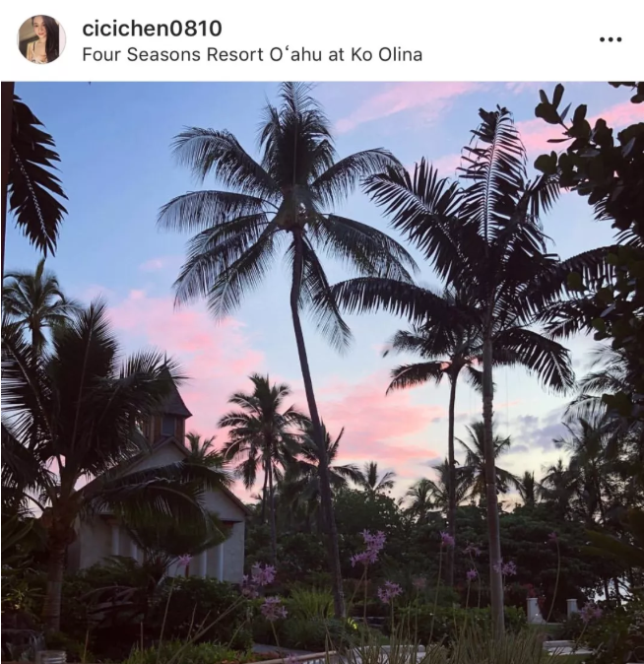The height and width of the screenshot is (664, 644).
Task: Click the white stone pillars at lower right
Action: (x=552, y=610)
